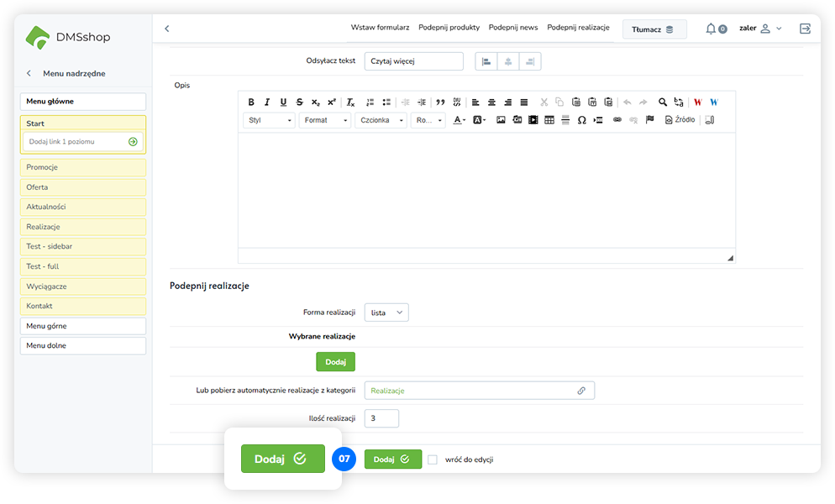Open the Forma realizacji "lista" dropdown
The height and width of the screenshot is (504, 835).
click(386, 312)
